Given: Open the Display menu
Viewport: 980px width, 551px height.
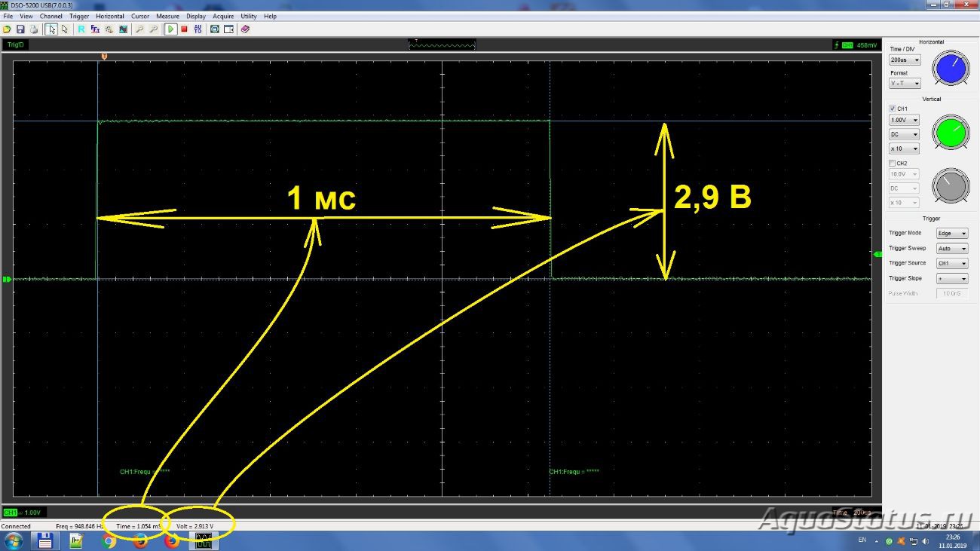Looking at the screenshot, I should 196,16.
